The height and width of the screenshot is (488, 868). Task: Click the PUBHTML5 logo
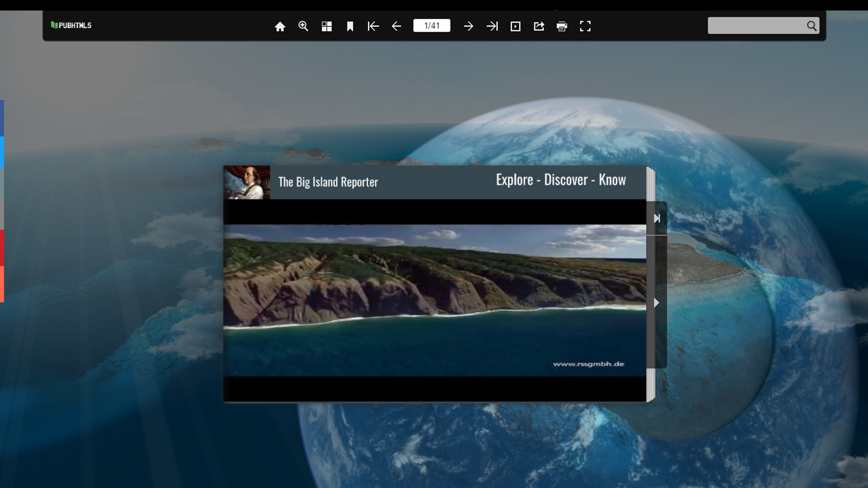click(x=71, y=25)
